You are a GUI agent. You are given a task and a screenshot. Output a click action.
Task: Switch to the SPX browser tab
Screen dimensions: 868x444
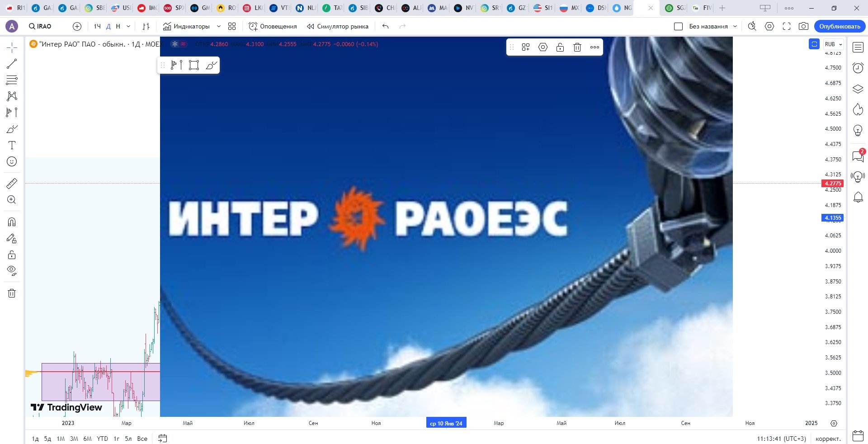click(174, 8)
